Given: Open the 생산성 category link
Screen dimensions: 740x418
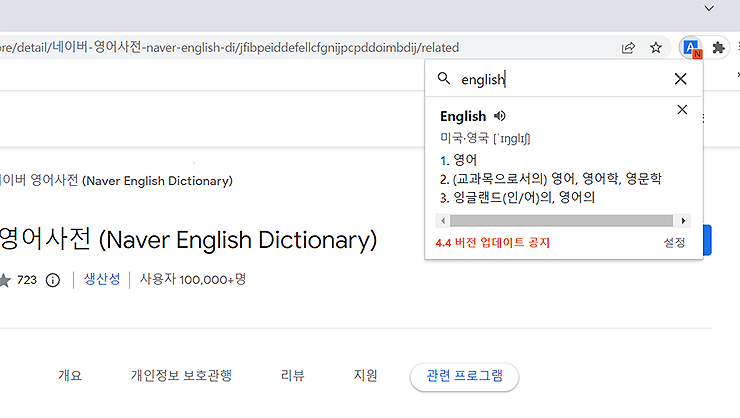Looking at the screenshot, I should pos(102,279).
